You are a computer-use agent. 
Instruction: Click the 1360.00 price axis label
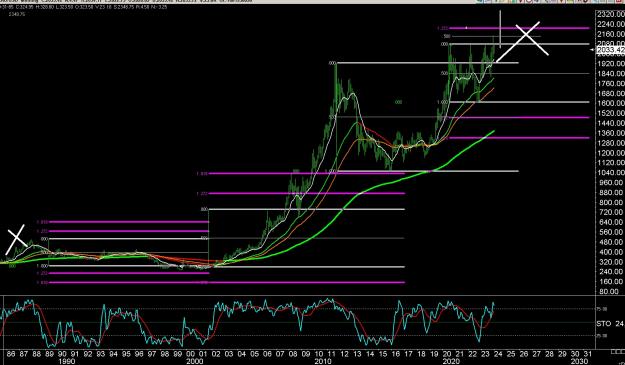tap(611, 133)
